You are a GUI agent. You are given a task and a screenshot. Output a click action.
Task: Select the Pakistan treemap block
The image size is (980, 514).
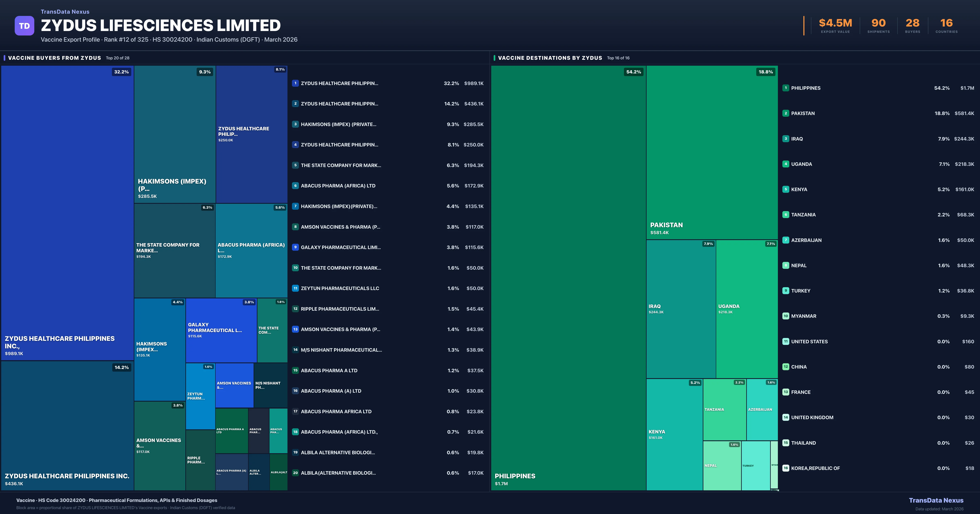point(712,152)
